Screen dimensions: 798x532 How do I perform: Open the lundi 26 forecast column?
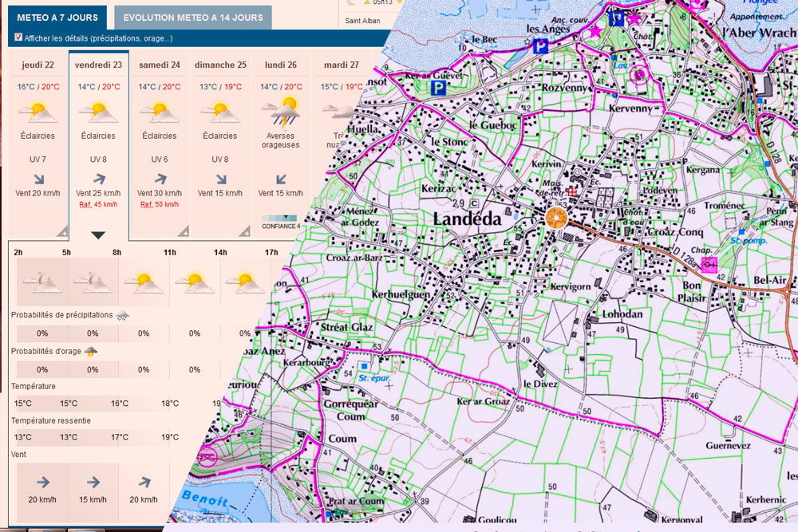click(280, 144)
